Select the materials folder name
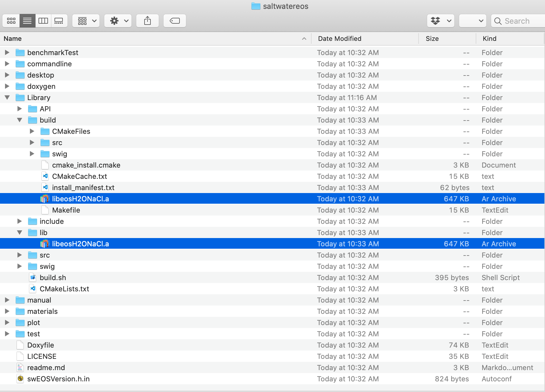The image size is (545, 392). pyautogui.click(x=43, y=311)
